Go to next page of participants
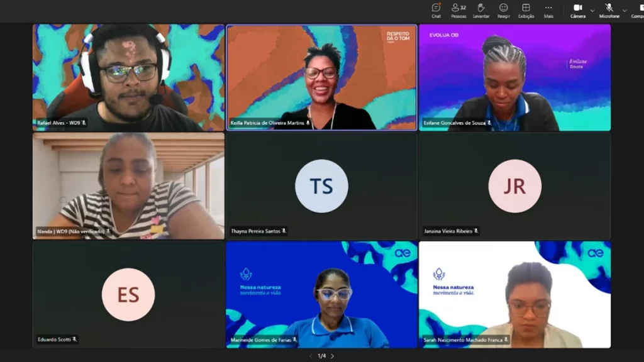Screen dimensions: 644x362 click(332, 356)
